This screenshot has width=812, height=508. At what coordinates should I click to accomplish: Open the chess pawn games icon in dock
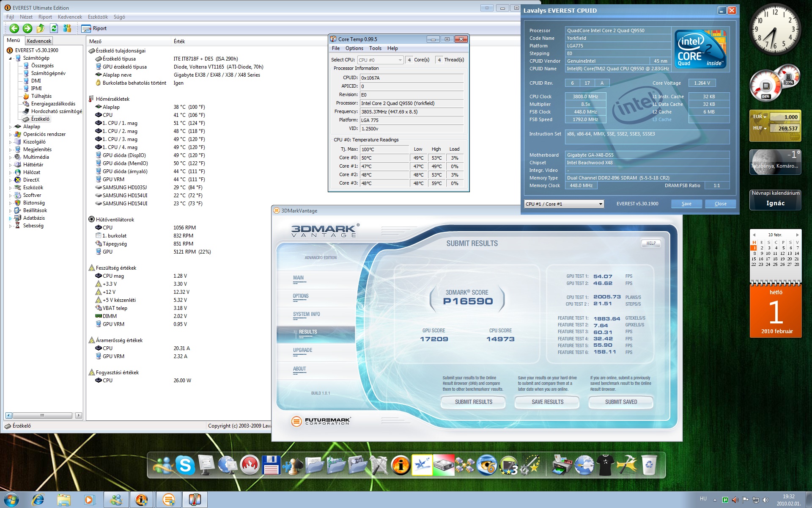tap(293, 465)
